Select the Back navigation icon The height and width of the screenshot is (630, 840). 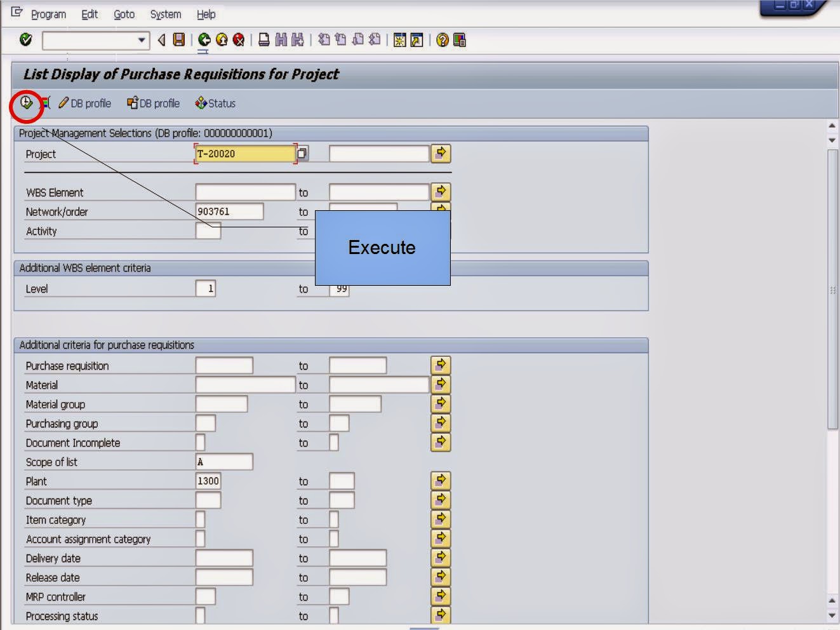tap(204, 39)
